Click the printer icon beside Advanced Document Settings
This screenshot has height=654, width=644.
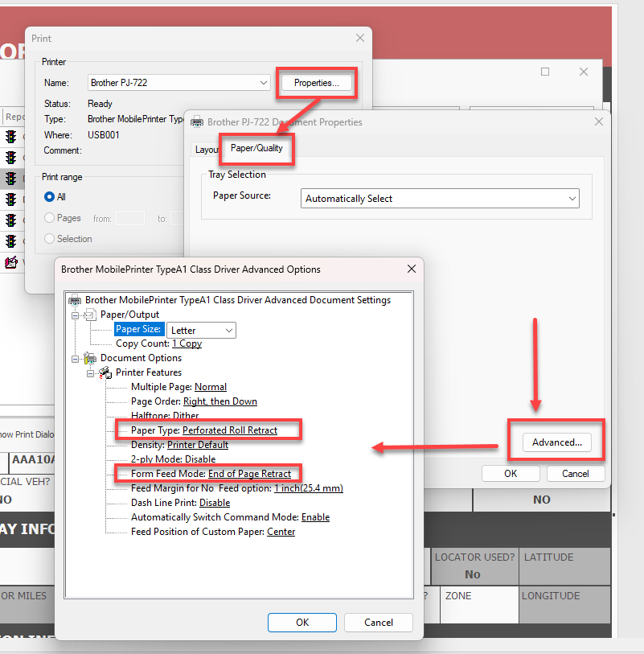coord(75,300)
